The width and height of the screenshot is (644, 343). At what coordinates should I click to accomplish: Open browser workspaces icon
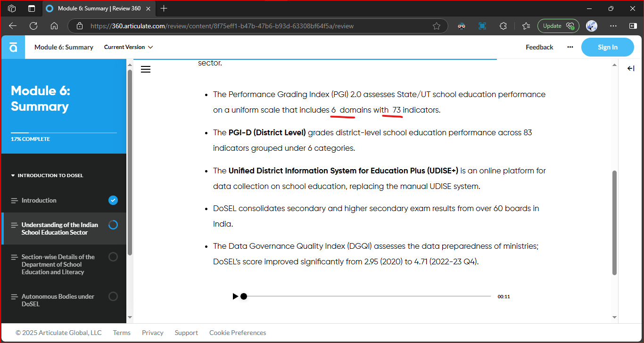[x=12, y=8]
